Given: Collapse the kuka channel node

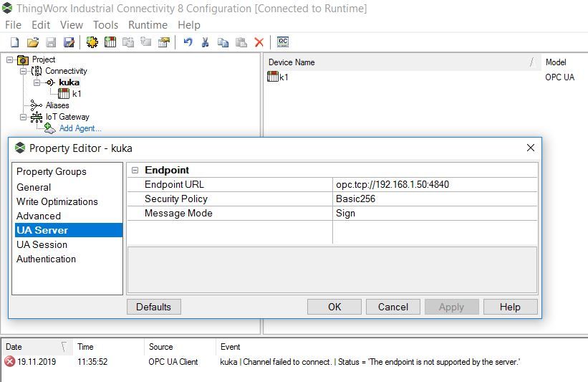Looking at the screenshot, I should pos(37,82).
